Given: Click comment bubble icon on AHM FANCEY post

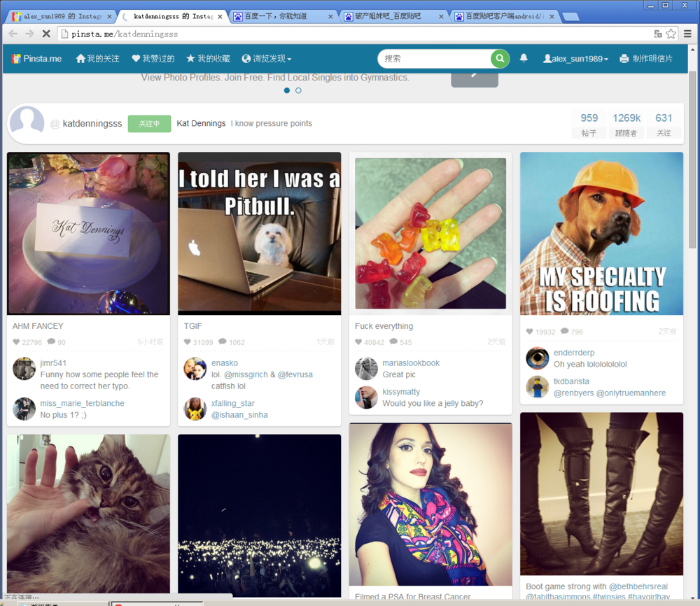Looking at the screenshot, I should point(51,341).
